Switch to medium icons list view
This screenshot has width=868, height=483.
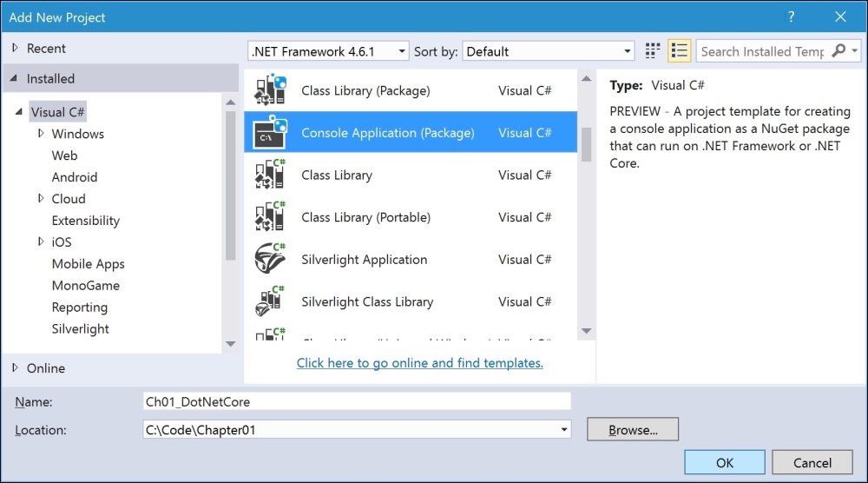pos(680,51)
